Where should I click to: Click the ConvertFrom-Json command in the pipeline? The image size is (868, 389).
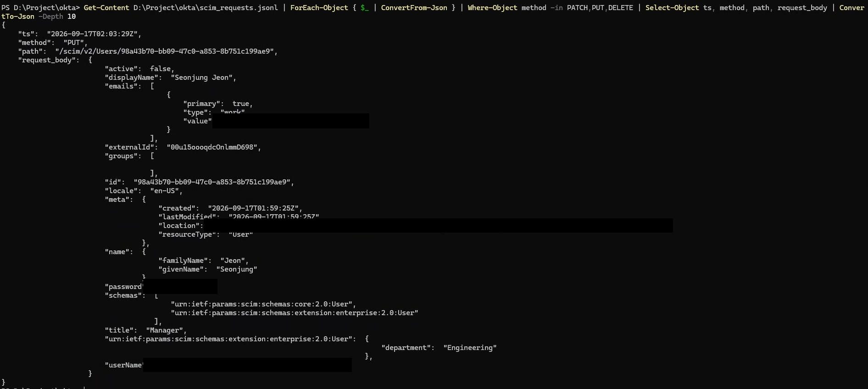(414, 8)
